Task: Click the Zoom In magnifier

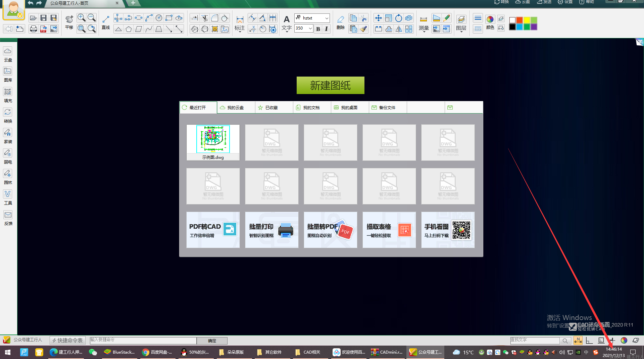Action: 81,18
